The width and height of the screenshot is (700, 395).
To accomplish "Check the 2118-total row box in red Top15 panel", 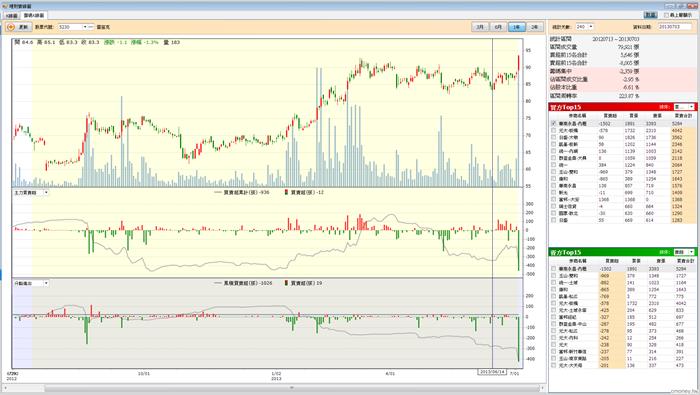I will [554, 158].
